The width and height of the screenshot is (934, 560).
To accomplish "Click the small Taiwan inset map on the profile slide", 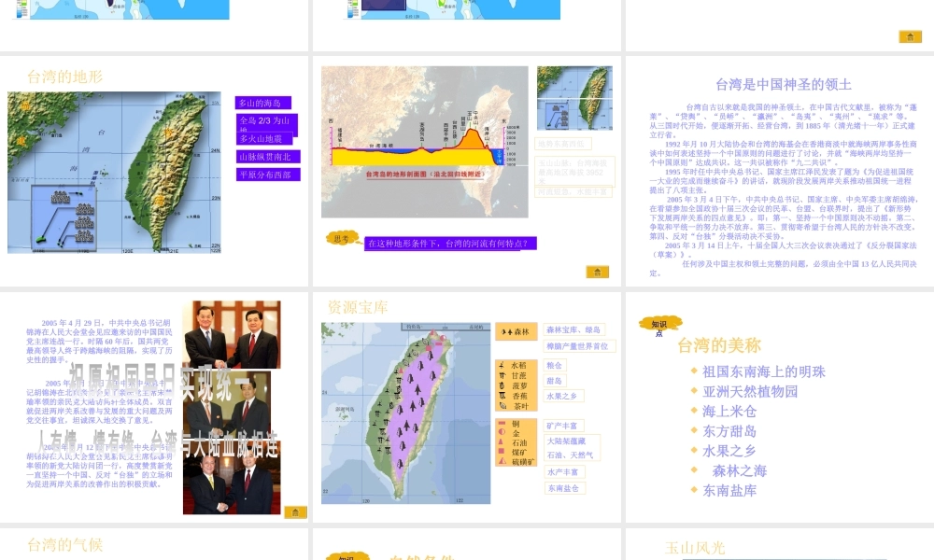I will click(x=574, y=98).
